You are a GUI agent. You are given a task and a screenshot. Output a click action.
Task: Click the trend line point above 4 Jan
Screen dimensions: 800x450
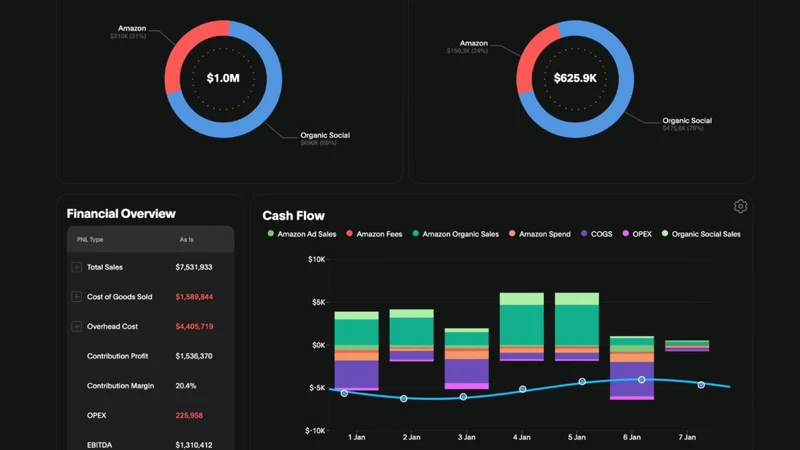click(x=522, y=389)
